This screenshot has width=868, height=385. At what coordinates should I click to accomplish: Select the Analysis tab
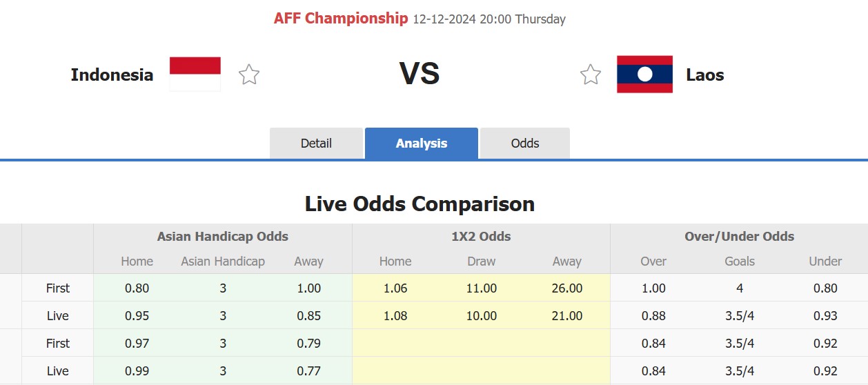click(422, 144)
